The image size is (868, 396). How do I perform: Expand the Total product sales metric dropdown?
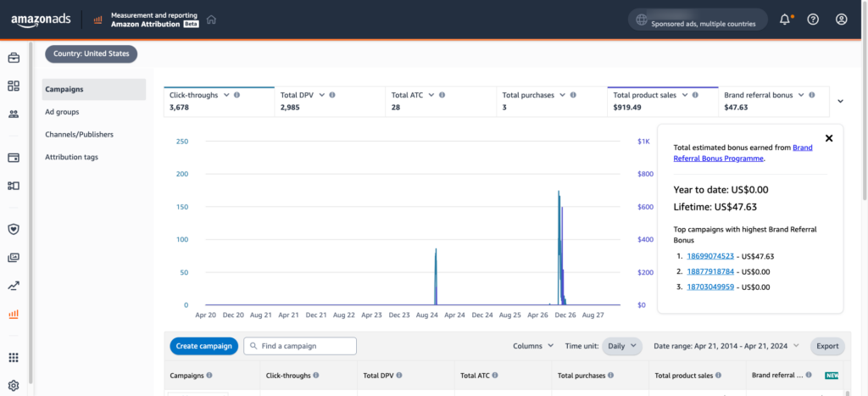(x=684, y=95)
